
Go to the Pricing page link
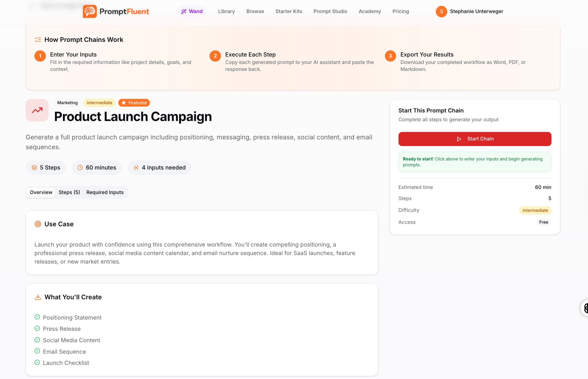point(400,11)
